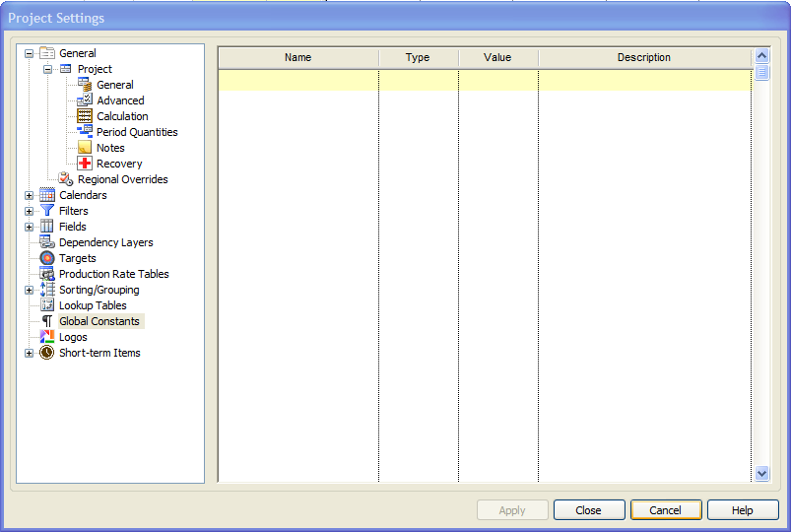
Task: Click the Short-term Items clock icon
Action: [x=47, y=353]
